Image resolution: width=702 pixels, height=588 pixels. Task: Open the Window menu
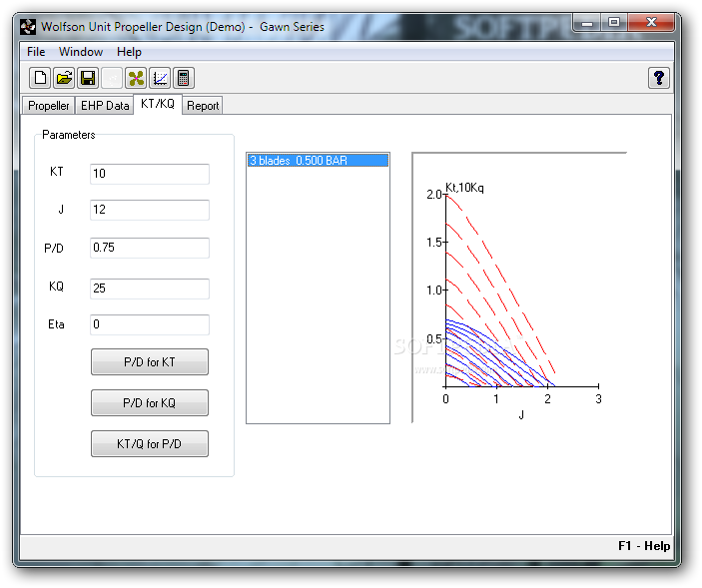(x=81, y=52)
